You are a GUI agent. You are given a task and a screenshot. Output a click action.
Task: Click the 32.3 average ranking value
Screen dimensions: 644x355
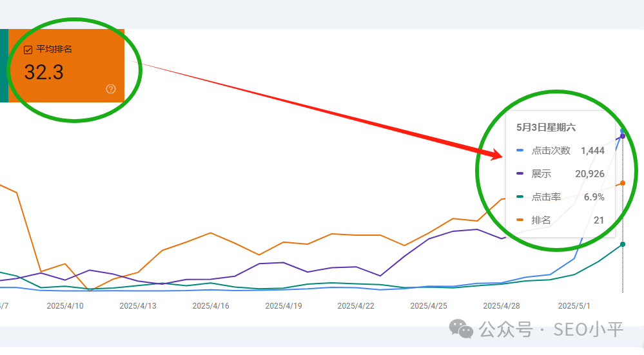pyautogui.click(x=44, y=72)
